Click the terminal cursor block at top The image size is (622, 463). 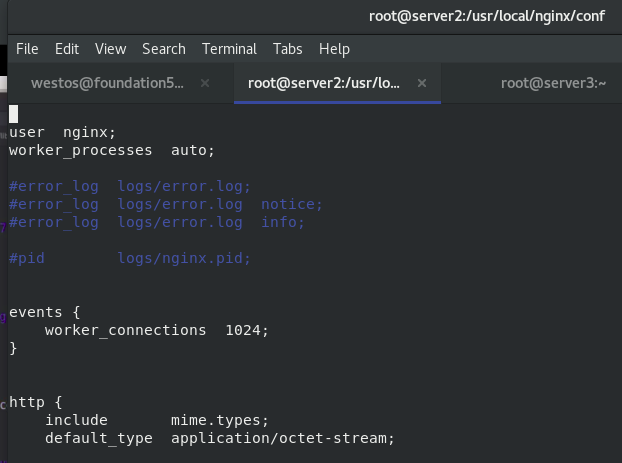(13, 114)
